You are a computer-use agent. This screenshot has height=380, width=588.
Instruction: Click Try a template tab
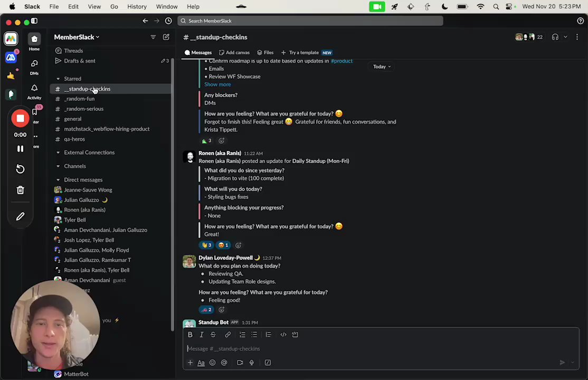pyautogui.click(x=307, y=53)
